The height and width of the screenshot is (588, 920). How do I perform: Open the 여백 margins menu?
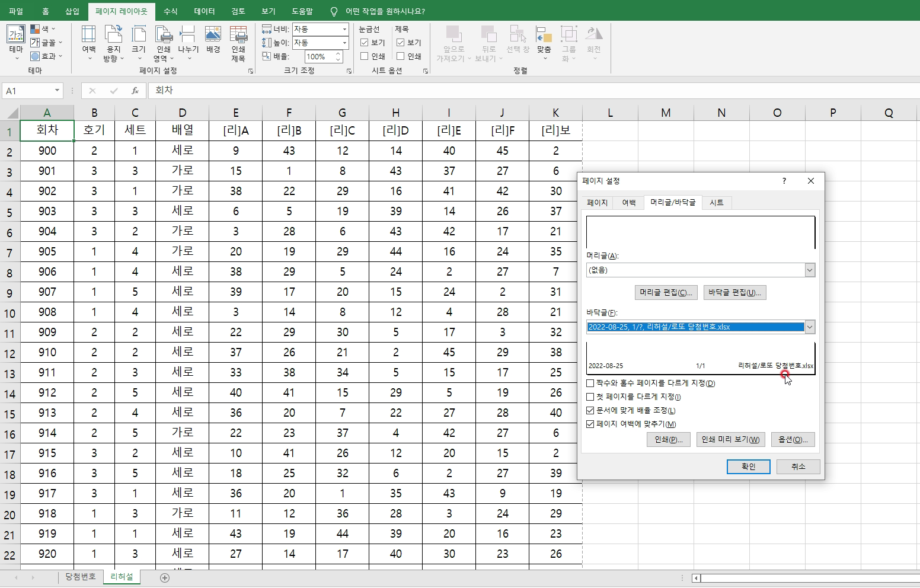click(x=89, y=43)
